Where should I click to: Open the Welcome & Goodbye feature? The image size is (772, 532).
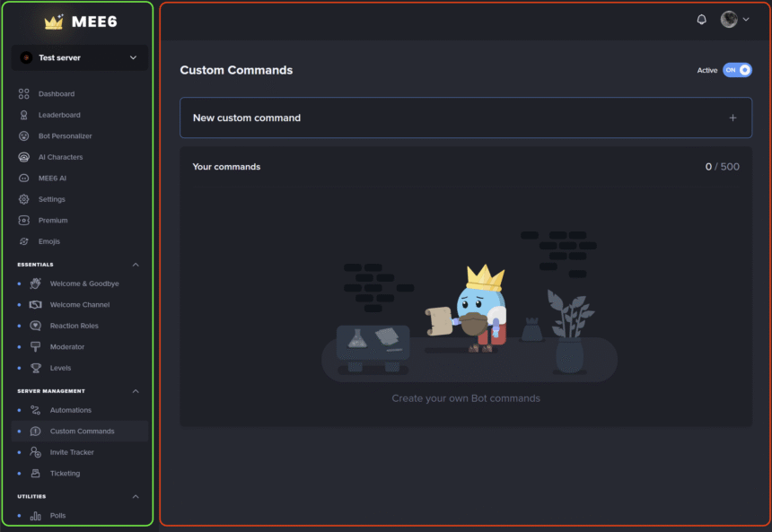(x=35, y=283)
